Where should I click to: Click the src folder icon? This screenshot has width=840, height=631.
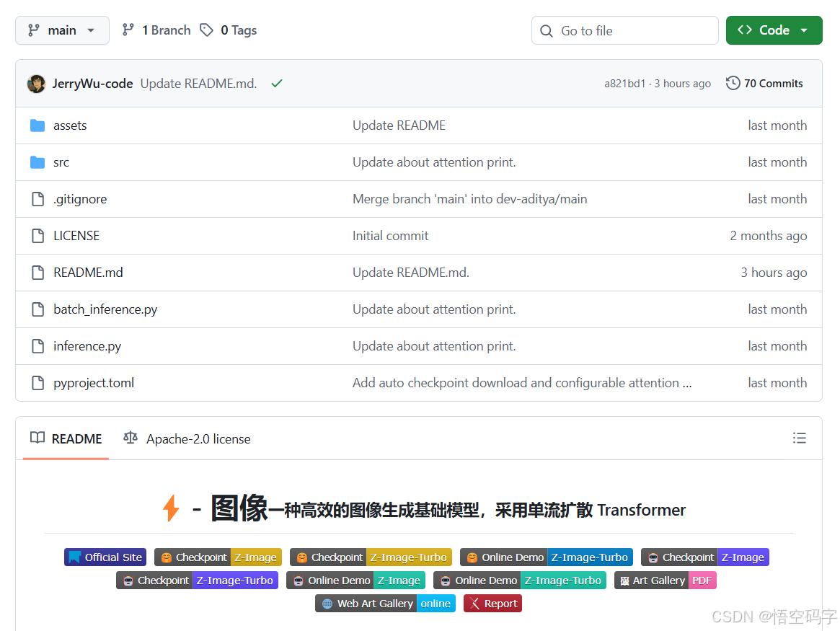coord(37,162)
